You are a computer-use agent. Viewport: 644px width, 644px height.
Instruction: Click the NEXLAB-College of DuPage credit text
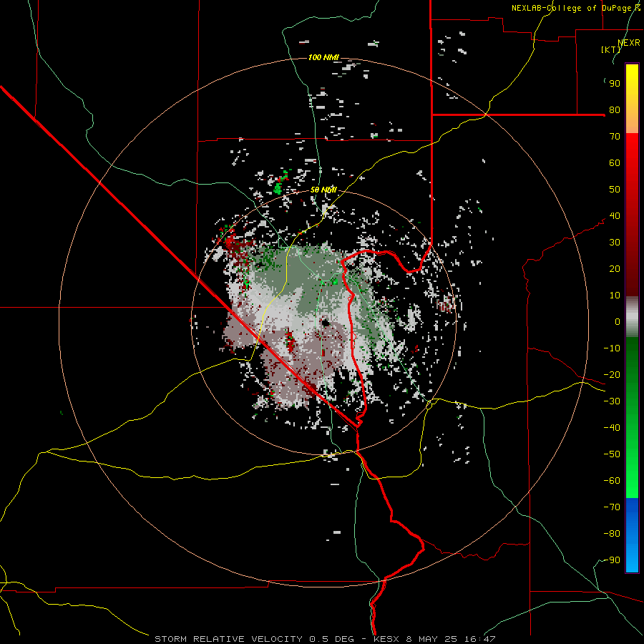click(x=575, y=8)
